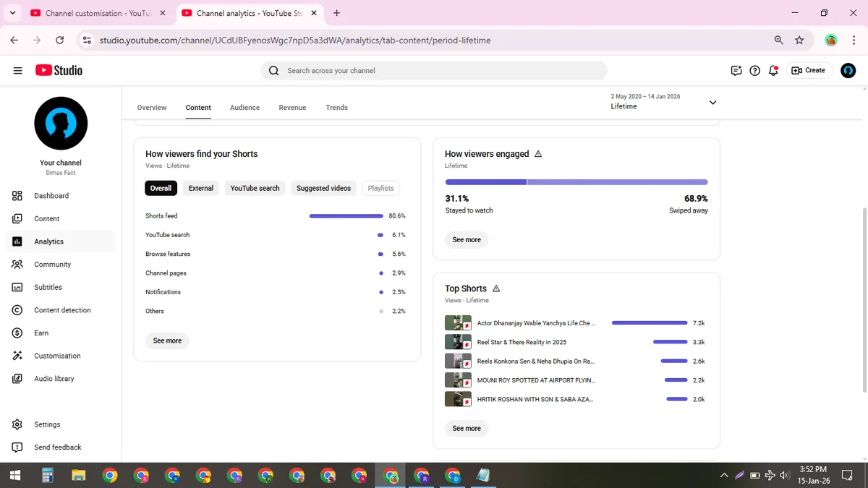Viewport: 868px width, 488px height.
Task: Click the Shorts feed traffic bar
Action: pyautogui.click(x=346, y=216)
